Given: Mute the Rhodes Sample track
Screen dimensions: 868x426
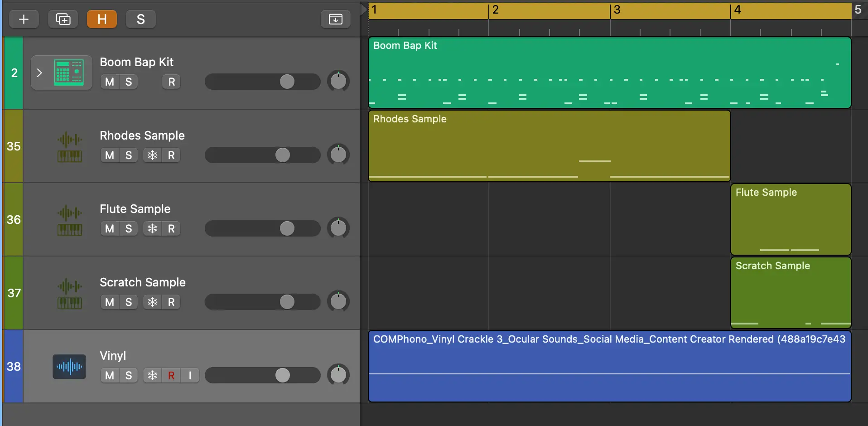Looking at the screenshot, I should pos(110,155).
